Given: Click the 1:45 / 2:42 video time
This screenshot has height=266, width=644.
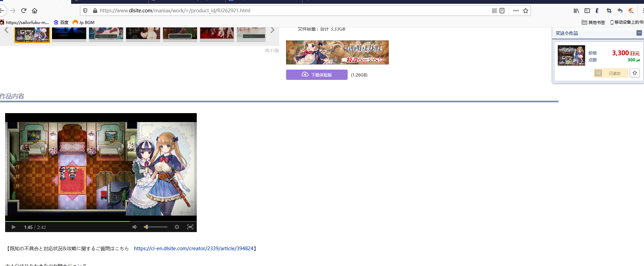Looking at the screenshot, I should coord(35,227).
